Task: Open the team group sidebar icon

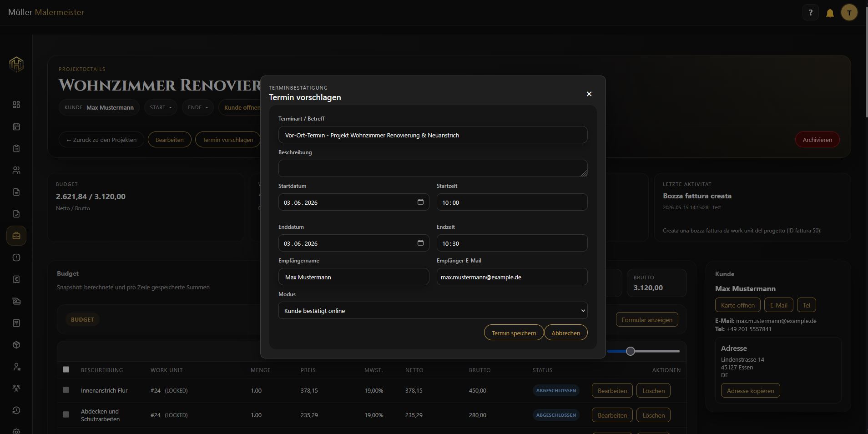Action: tap(16, 389)
